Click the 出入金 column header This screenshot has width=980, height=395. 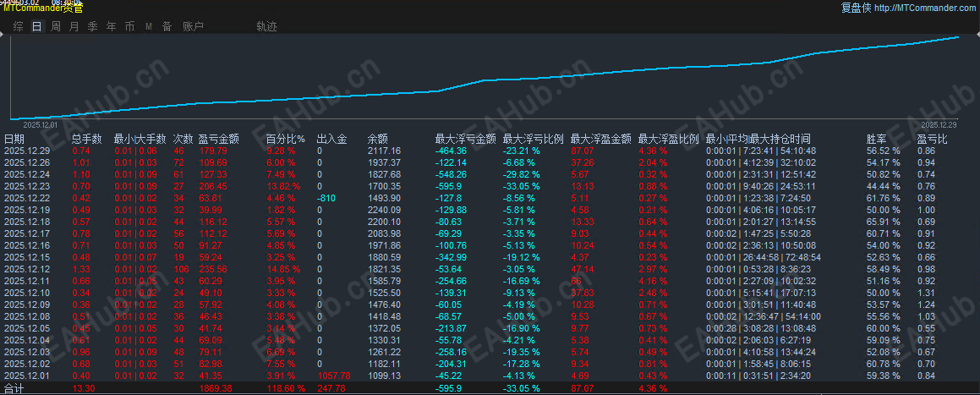pyautogui.click(x=331, y=139)
